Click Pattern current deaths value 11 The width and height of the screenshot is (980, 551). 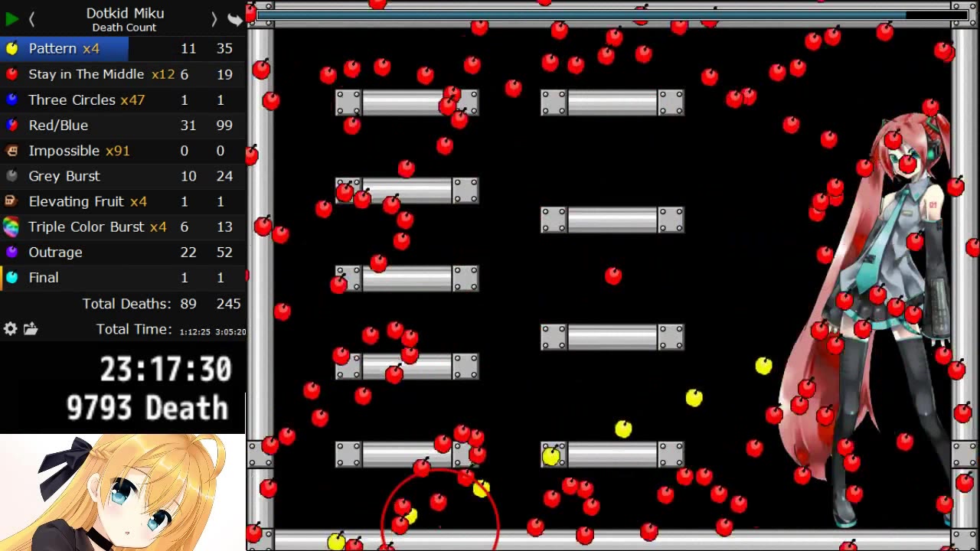point(188,48)
